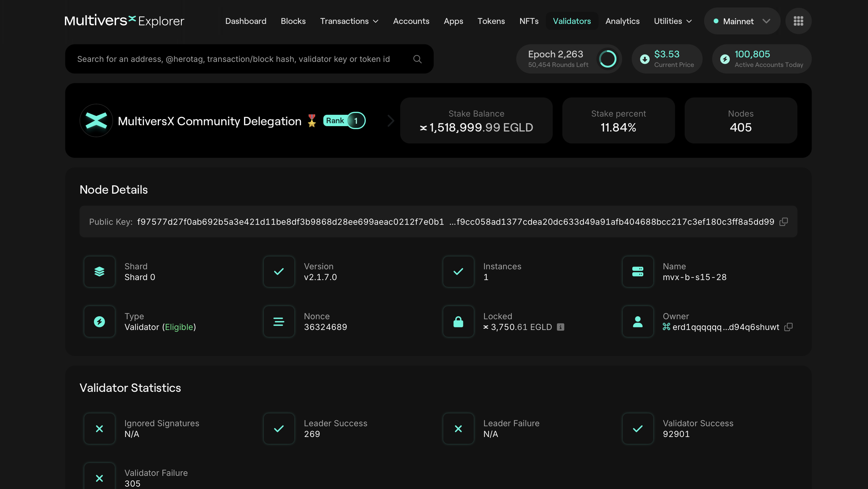Screen dimensions: 868x489
Task: Click the search magnifier icon
Action: tap(417, 59)
